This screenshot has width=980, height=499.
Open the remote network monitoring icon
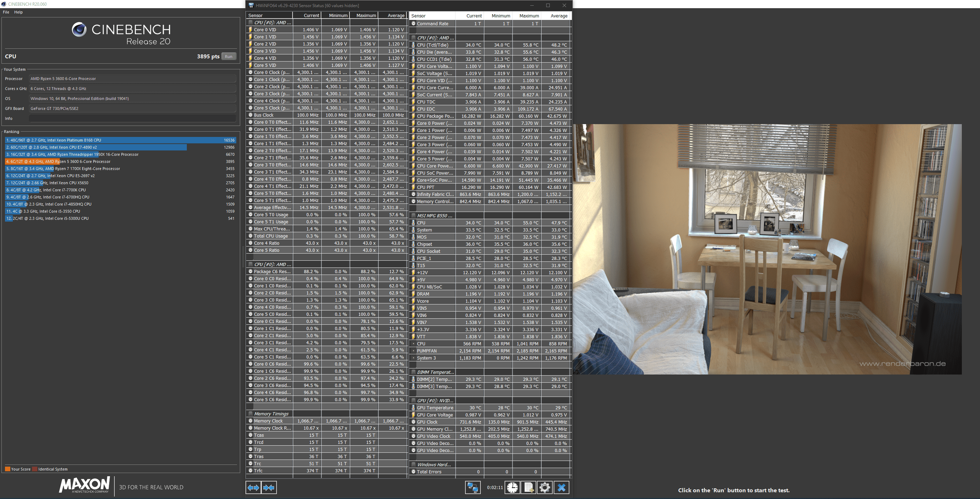point(473,488)
